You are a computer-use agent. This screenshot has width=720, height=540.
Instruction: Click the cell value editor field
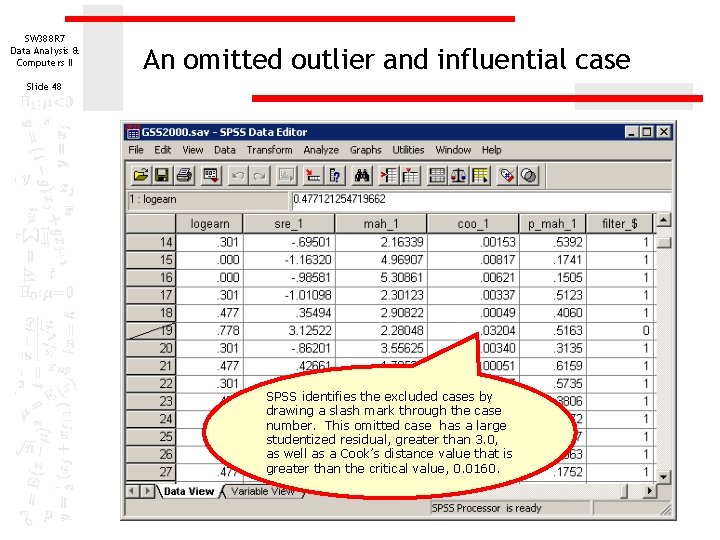tap(481, 200)
